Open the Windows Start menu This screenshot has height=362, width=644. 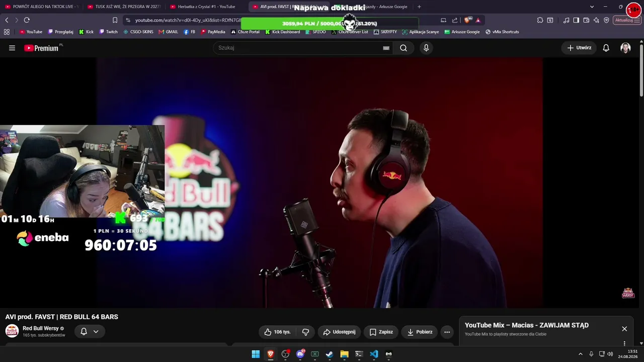point(256,354)
